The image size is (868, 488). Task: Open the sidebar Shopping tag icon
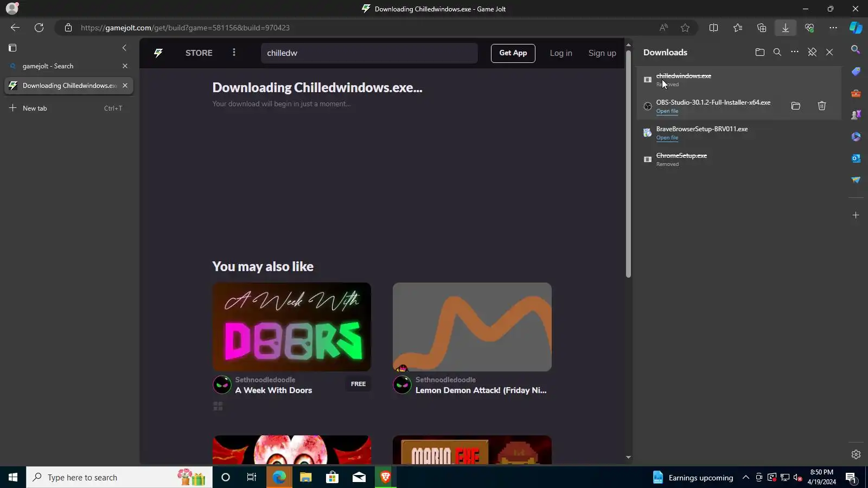tap(856, 72)
